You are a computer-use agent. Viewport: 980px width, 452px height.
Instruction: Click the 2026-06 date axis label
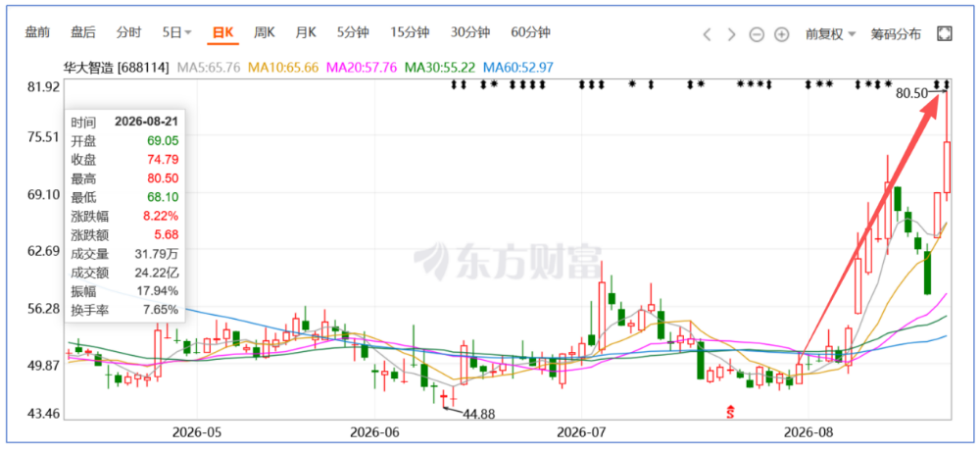373,432
